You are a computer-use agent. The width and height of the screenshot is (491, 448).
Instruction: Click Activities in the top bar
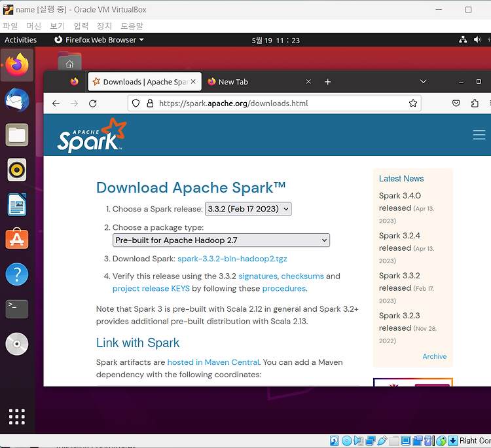point(20,40)
